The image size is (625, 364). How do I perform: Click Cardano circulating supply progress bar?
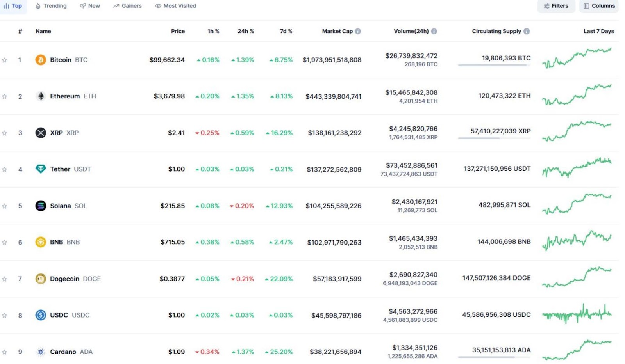click(494, 357)
